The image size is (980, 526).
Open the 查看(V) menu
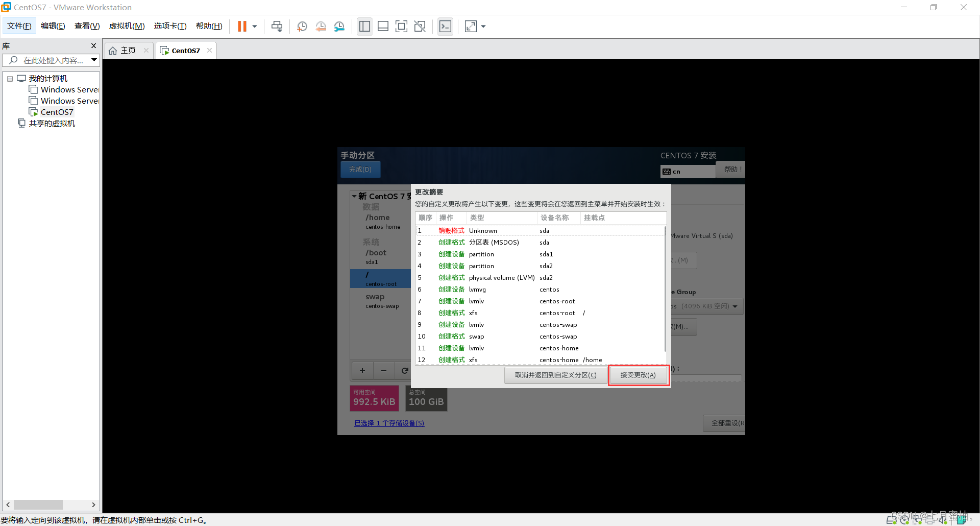[x=87, y=26]
